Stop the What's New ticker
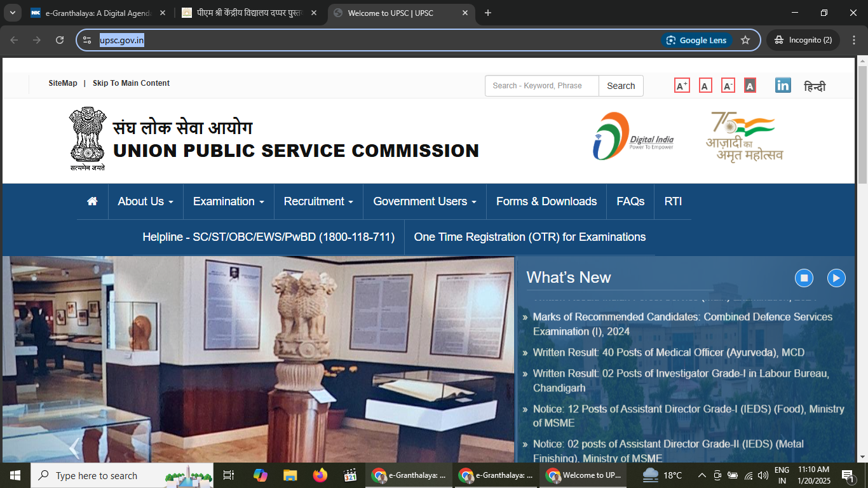 pos(804,278)
